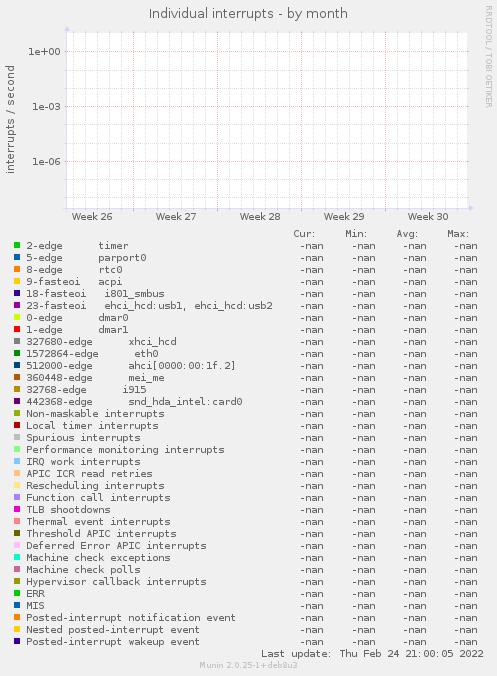The height and width of the screenshot is (676, 497).
Task: Click the magenta swatch for TLB shootdowns
Action: [x=17, y=509]
